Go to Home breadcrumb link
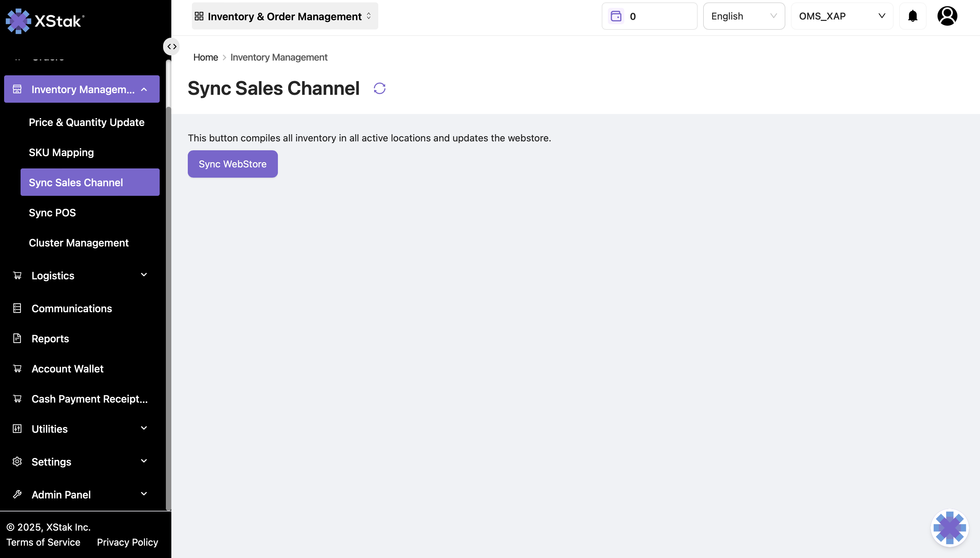980x558 pixels. click(x=205, y=58)
